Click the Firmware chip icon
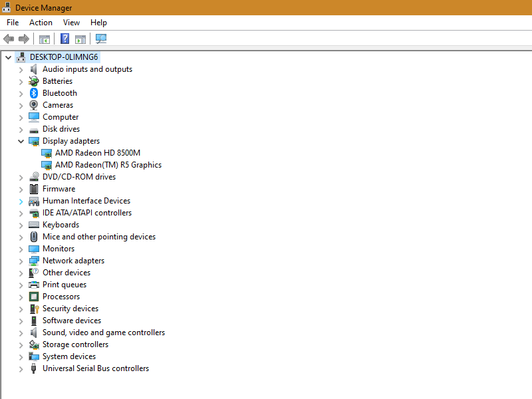The height and width of the screenshot is (399, 532). coord(34,189)
